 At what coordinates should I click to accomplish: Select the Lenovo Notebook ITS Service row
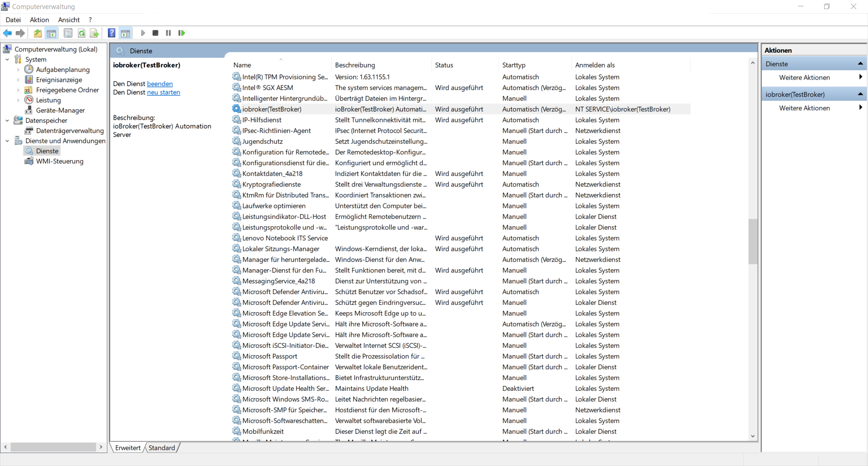pyautogui.click(x=461, y=238)
